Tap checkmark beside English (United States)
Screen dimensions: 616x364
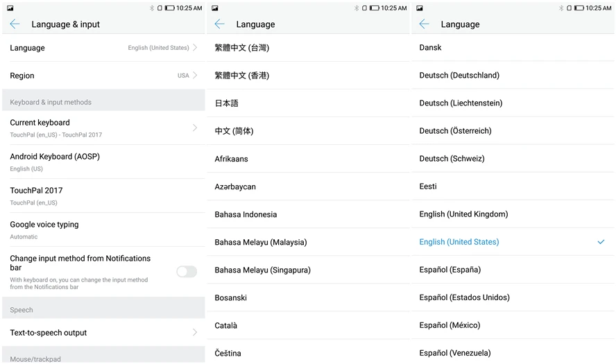(x=601, y=242)
